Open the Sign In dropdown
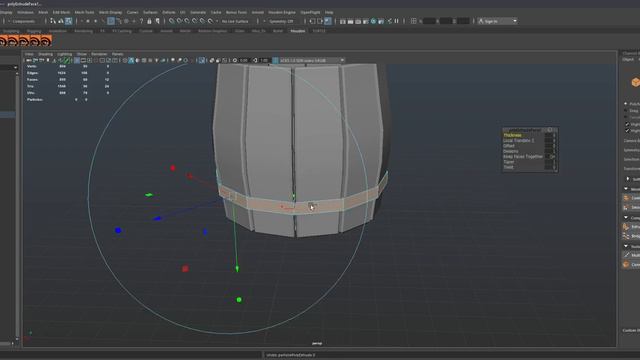640x360 pixels. (497, 21)
